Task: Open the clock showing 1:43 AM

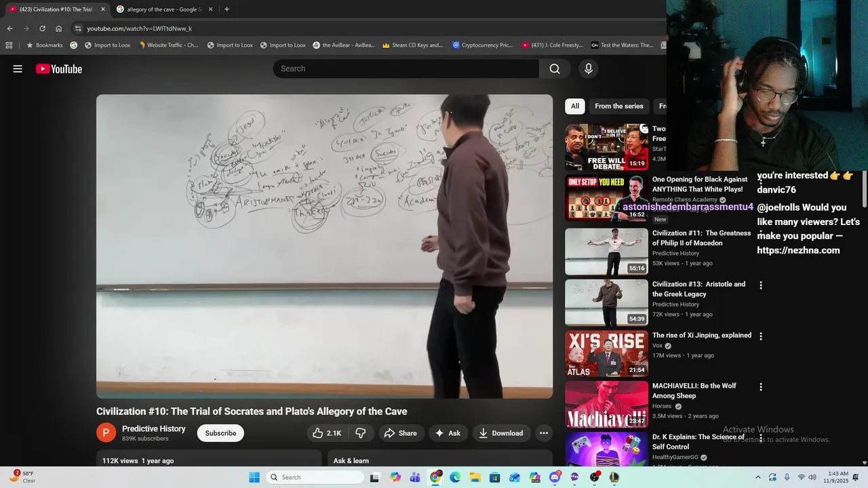Action: click(x=838, y=477)
